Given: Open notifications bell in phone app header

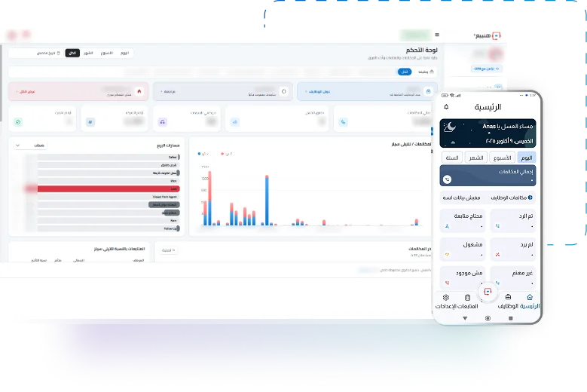Looking at the screenshot, I should point(446,107).
